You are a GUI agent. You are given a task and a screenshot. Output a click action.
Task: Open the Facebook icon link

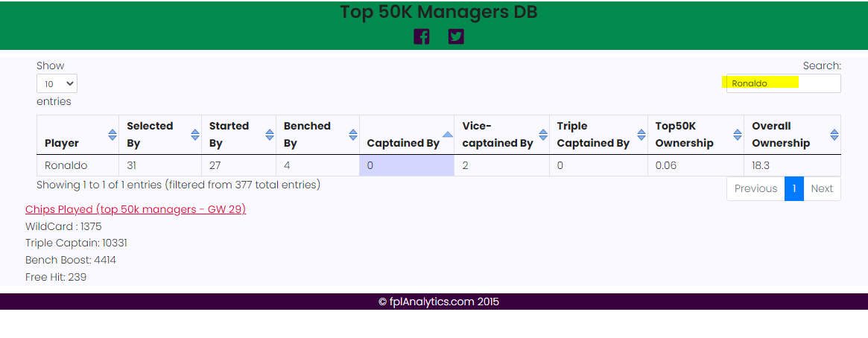[421, 36]
